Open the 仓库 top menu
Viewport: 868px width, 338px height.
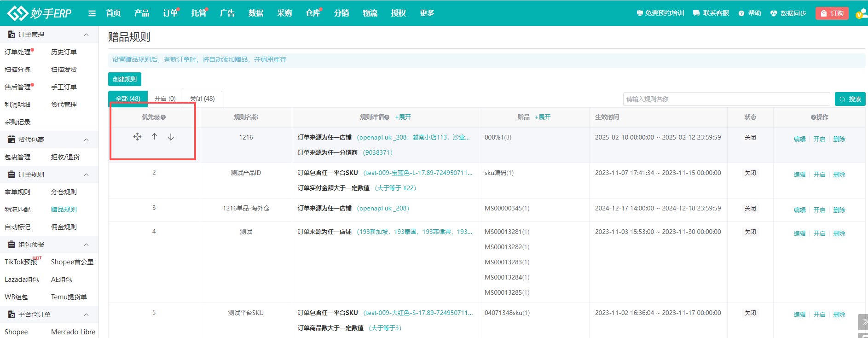click(313, 13)
